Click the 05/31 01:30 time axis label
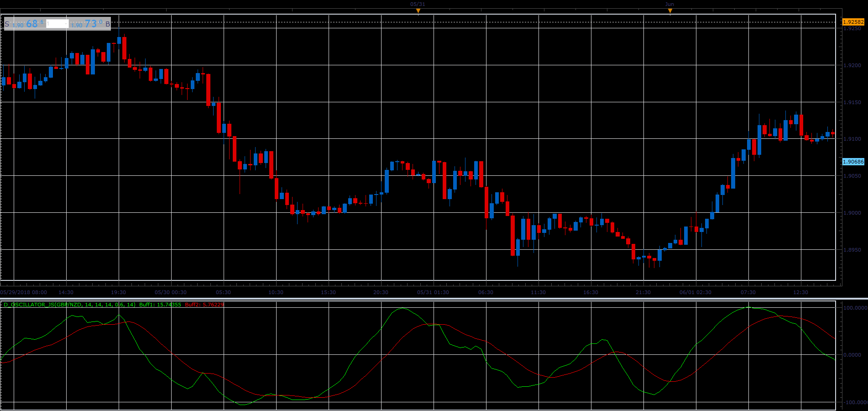The width and height of the screenshot is (868, 411). pos(433,292)
